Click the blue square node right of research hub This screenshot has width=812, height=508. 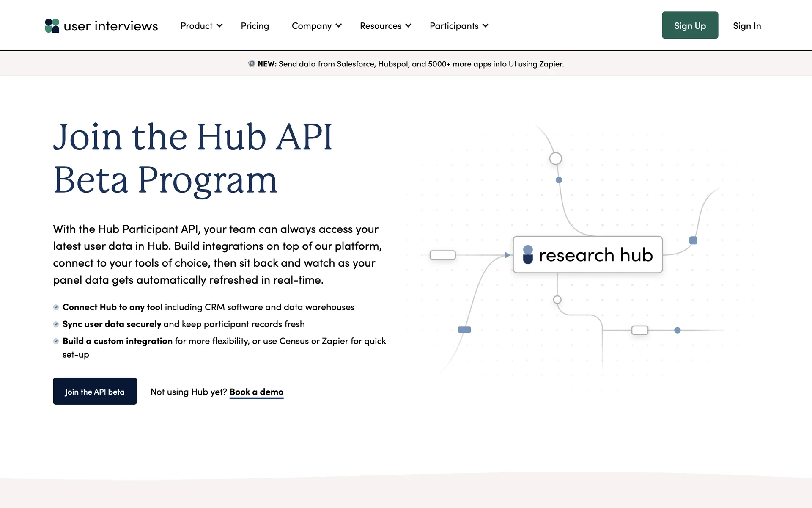point(693,240)
